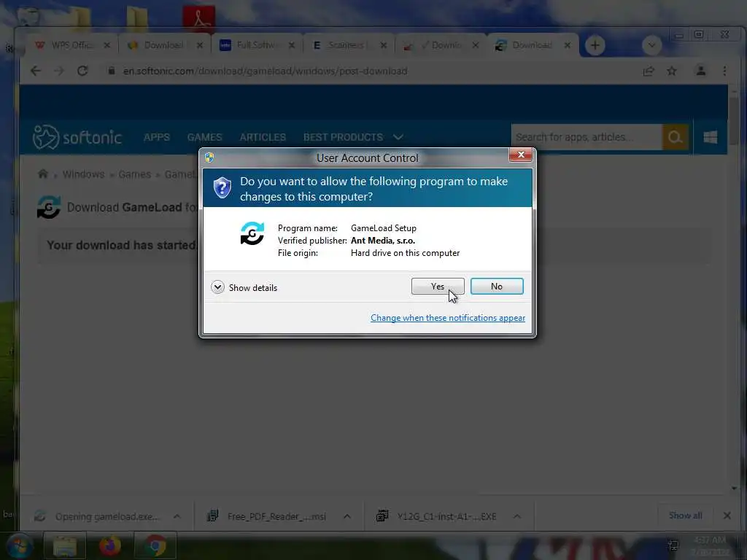Close the User Account Control dialog
This screenshot has height=560, width=747.
coord(521,155)
